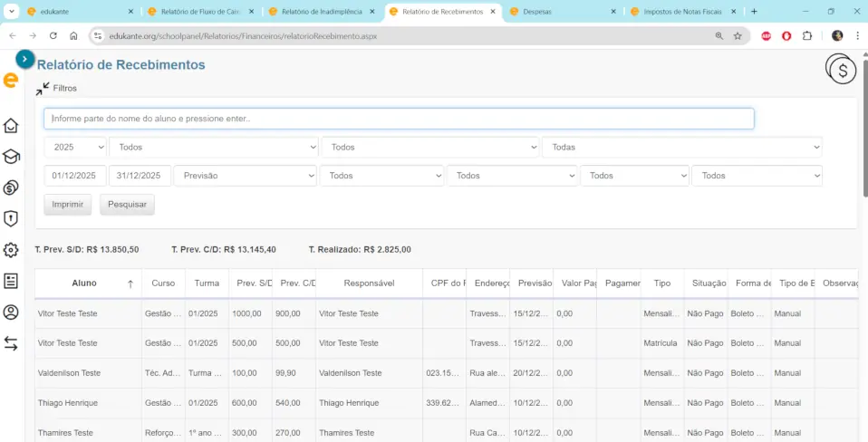
Task: Open the 2025 year dropdown
Action: tap(75, 147)
